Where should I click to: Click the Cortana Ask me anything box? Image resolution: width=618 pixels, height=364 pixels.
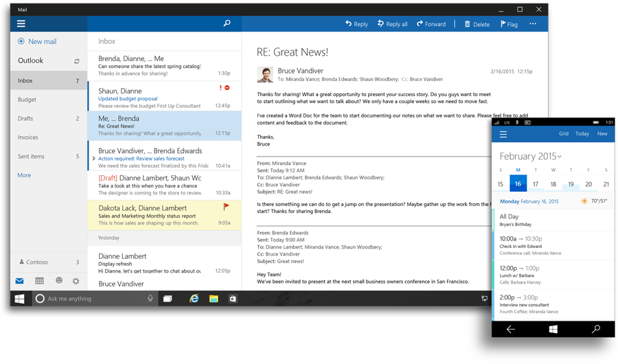[89, 299]
